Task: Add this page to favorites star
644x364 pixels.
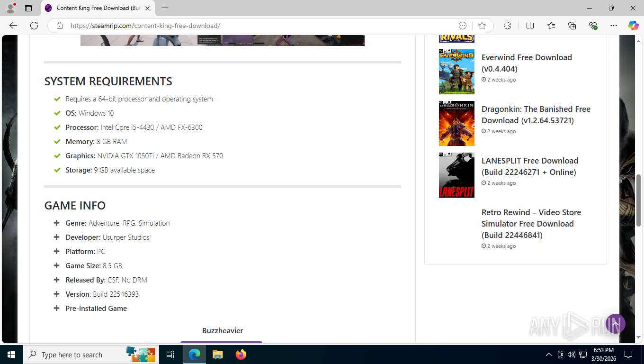Action: pos(482,26)
